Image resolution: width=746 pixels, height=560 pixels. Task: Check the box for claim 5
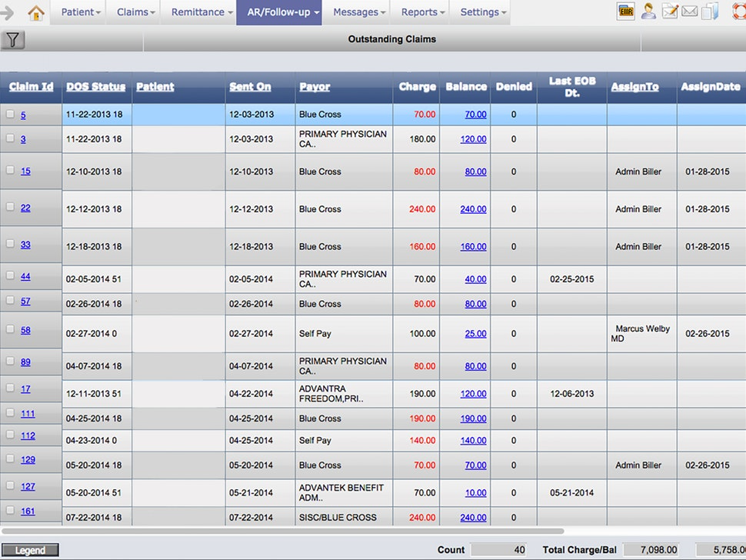[10, 114]
